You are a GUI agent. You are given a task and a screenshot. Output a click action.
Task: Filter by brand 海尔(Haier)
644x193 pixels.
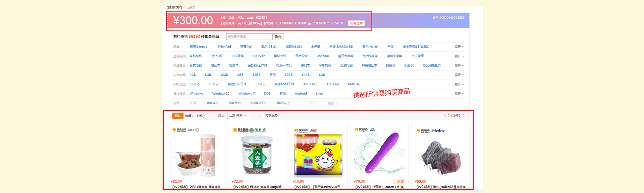[x=370, y=47]
